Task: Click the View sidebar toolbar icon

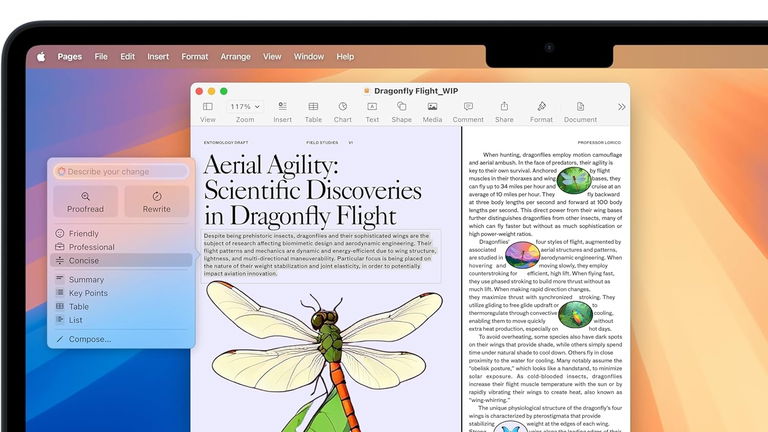Action: pos(208,107)
